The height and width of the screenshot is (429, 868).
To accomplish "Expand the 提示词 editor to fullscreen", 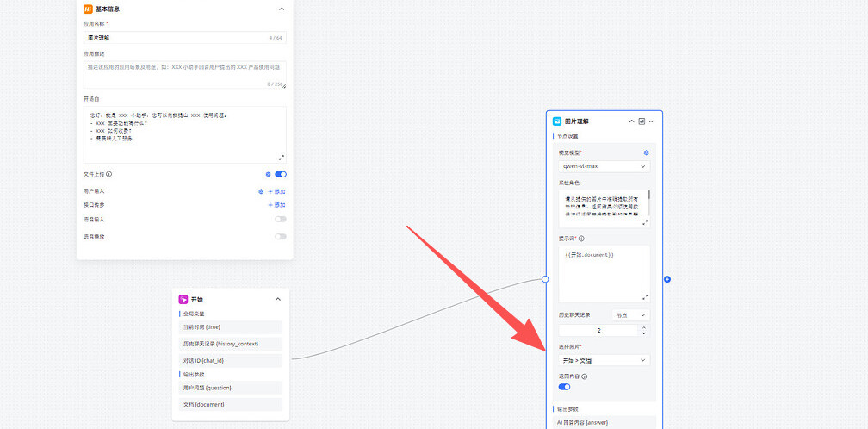I will coord(645,296).
